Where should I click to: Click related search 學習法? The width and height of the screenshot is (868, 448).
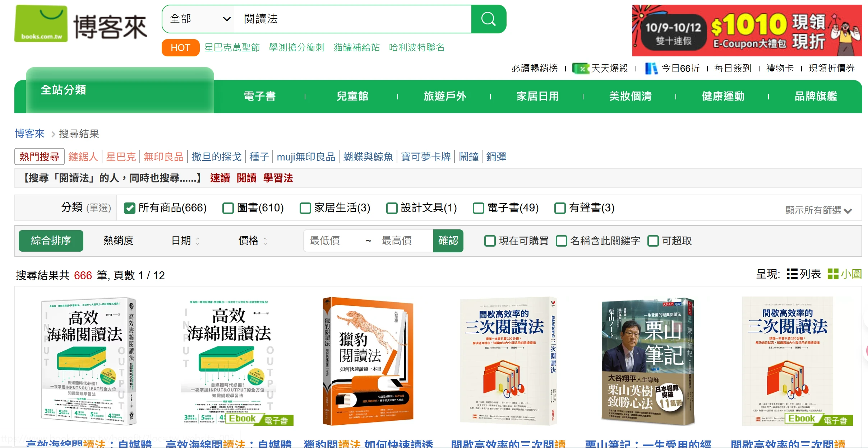click(278, 178)
